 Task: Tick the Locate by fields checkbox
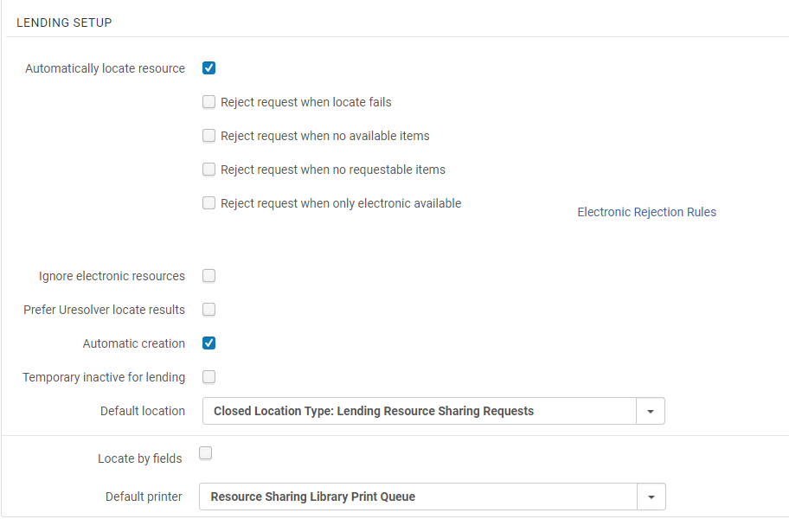click(205, 453)
